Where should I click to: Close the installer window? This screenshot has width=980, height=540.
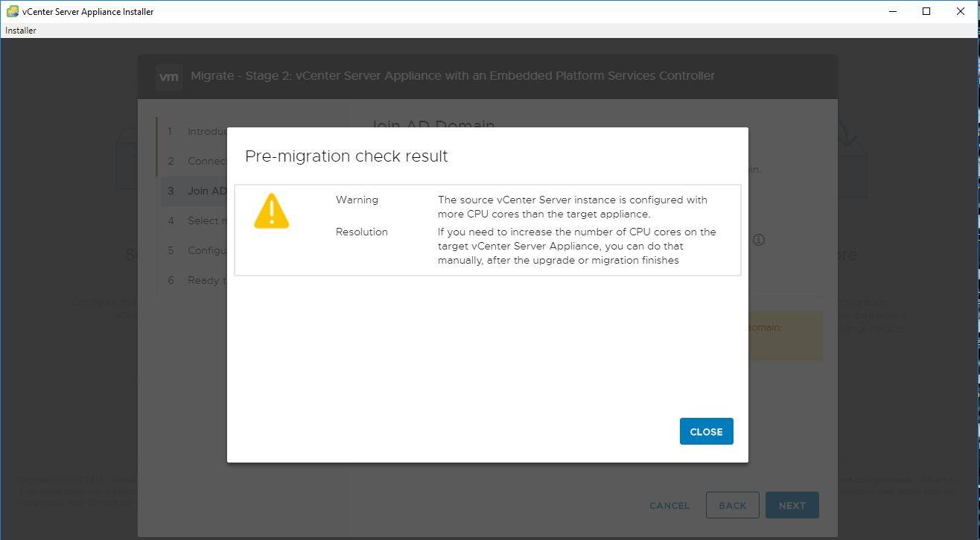[960, 11]
